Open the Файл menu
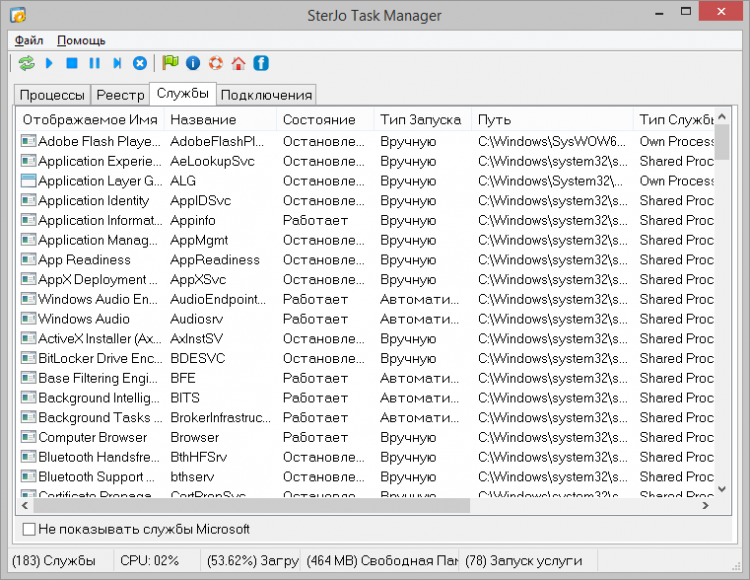This screenshot has height=580, width=750. coord(29,40)
